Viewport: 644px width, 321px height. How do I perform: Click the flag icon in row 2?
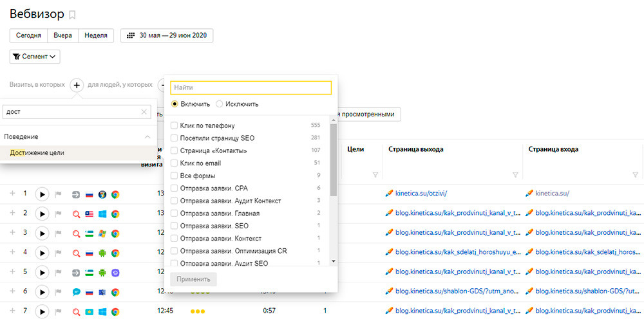pos(58,214)
